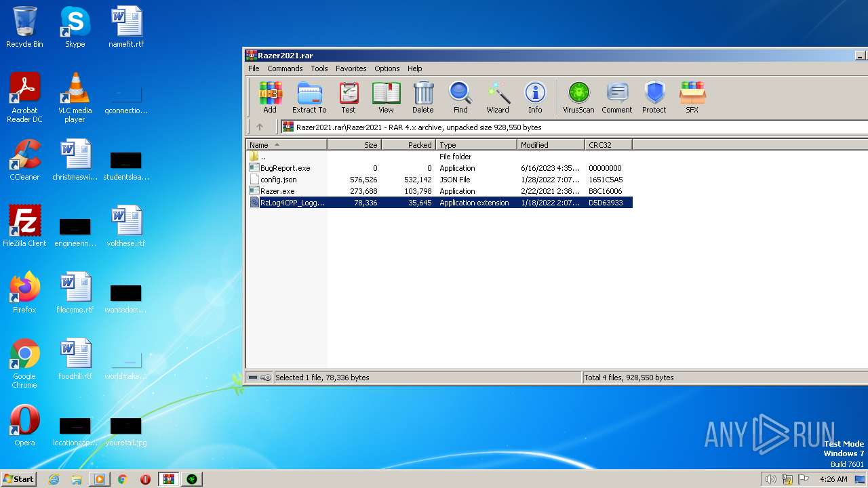
Task: Open foodhill.rtf desktop file
Action: pyautogui.click(x=75, y=359)
